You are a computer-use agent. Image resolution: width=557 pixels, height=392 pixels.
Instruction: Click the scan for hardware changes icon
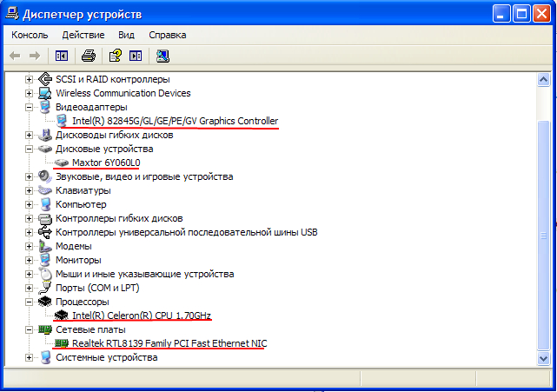click(162, 56)
